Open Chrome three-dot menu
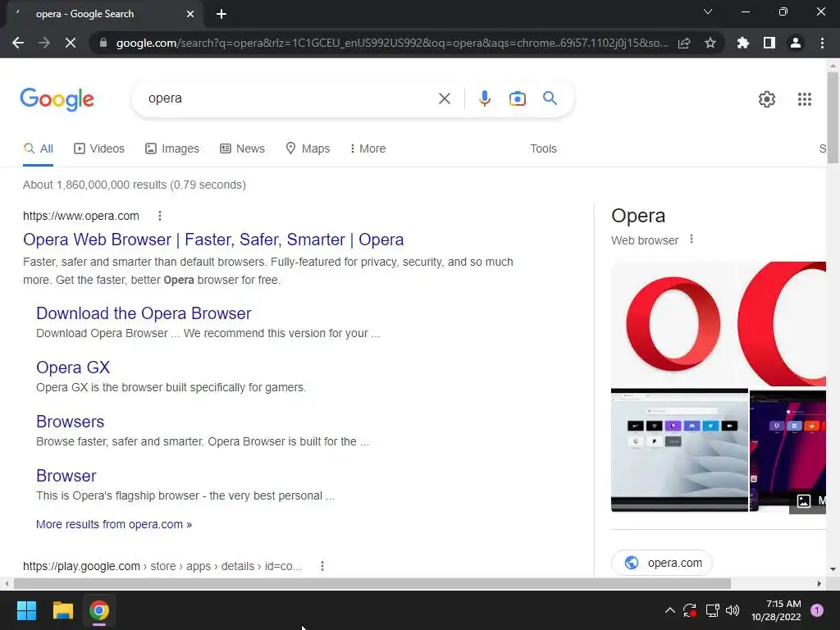Viewport: 840px width, 630px height. click(x=822, y=43)
